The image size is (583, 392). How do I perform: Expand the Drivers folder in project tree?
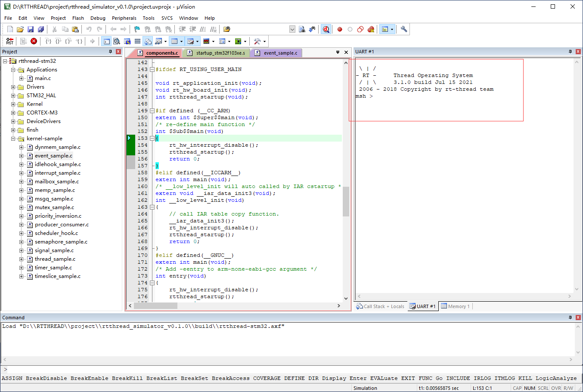click(13, 87)
